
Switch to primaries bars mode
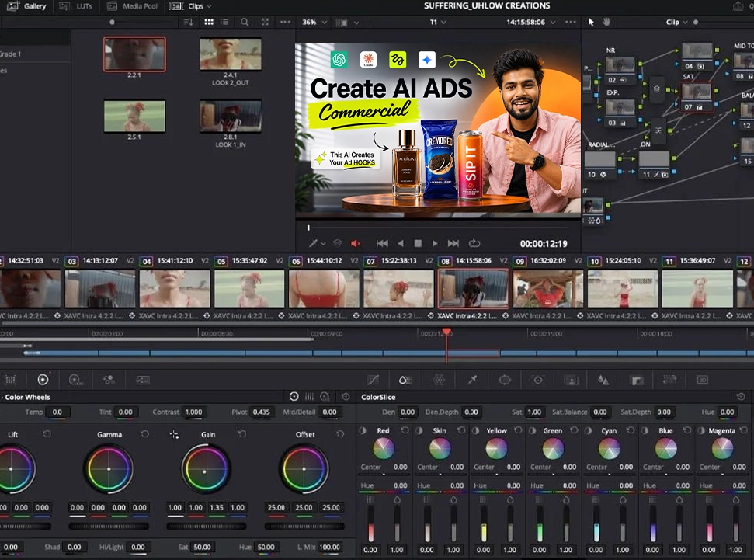coord(309,396)
